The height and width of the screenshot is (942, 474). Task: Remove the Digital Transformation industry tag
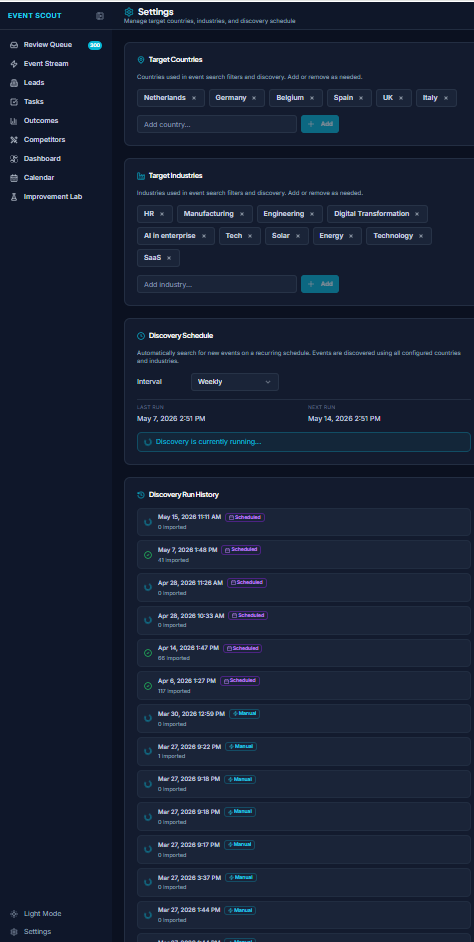pyautogui.click(x=417, y=214)
